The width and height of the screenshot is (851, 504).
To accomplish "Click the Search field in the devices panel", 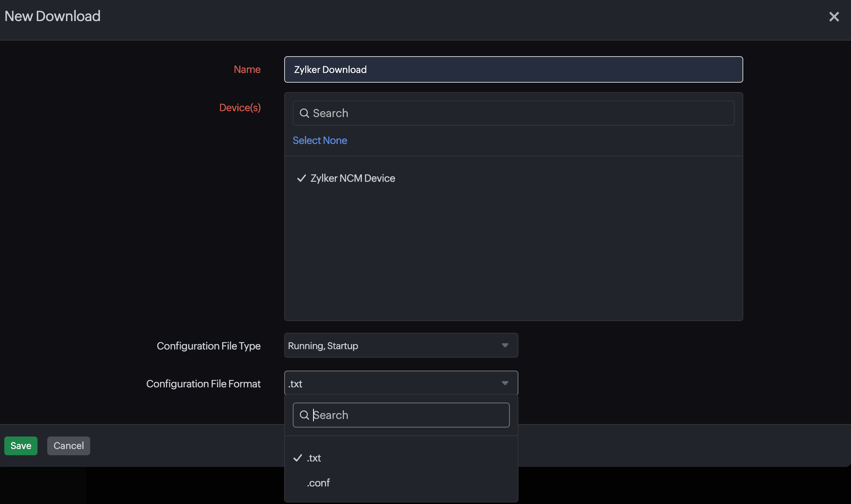I will [513, 113].
